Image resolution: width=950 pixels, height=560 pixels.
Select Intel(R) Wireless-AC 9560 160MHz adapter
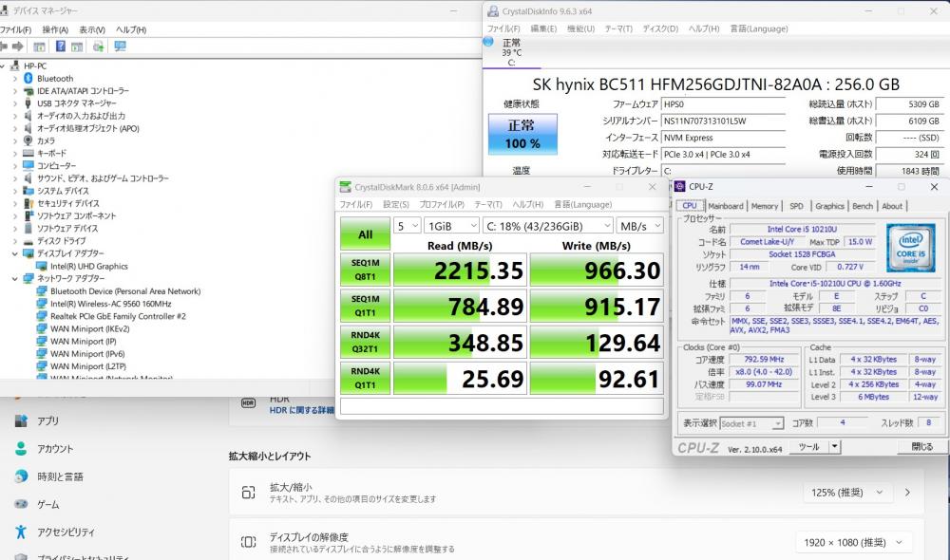pos(111,304)
